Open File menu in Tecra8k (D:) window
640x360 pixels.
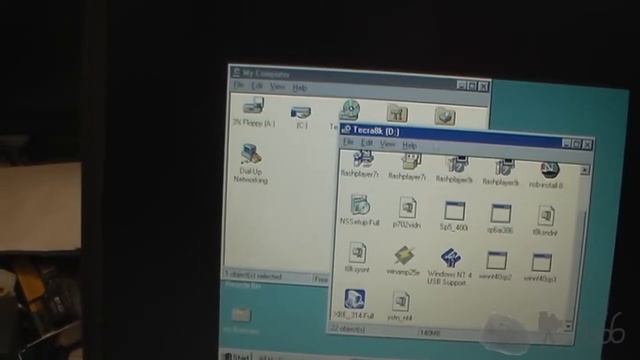pos(348,142)
